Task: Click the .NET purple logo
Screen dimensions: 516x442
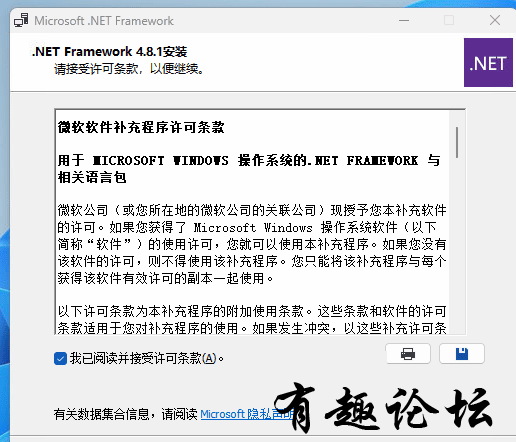Action: click(488, 63)
